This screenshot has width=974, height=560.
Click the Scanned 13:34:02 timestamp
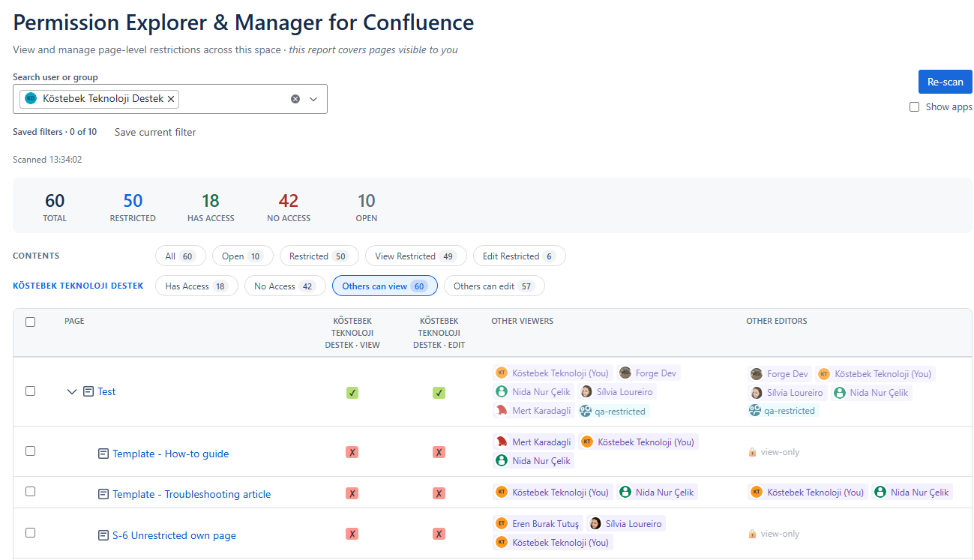(47, 159)
